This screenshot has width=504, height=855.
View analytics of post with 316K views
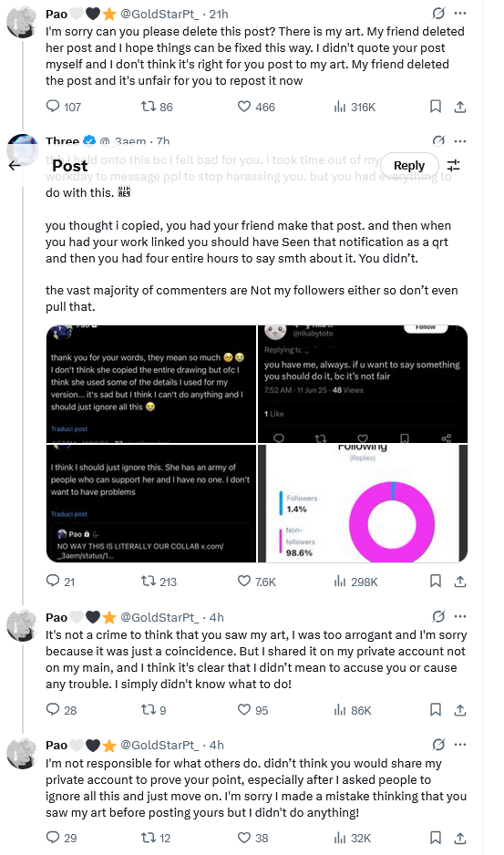(x=355, y=107)
